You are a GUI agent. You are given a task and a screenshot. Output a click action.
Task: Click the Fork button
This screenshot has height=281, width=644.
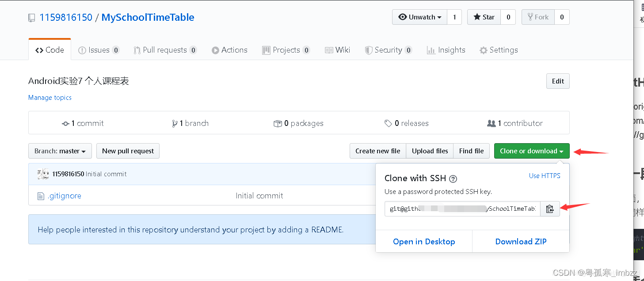(x=538, y=17)
